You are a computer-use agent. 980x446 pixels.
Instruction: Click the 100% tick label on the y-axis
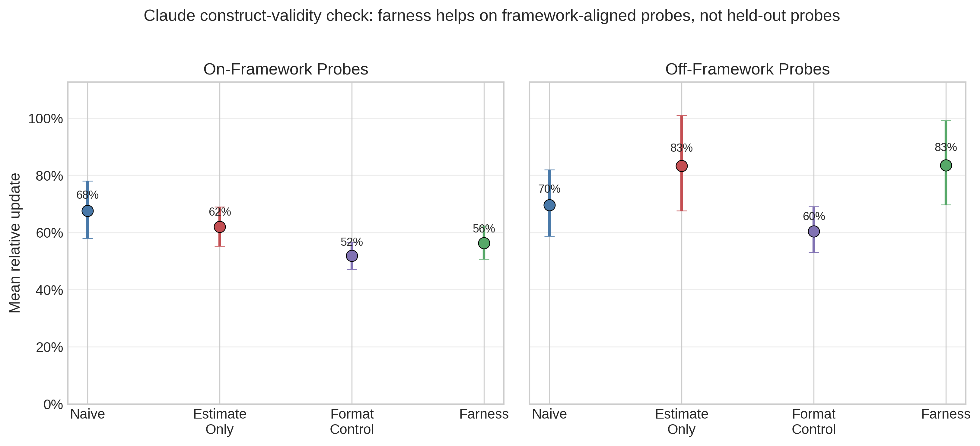46,119
